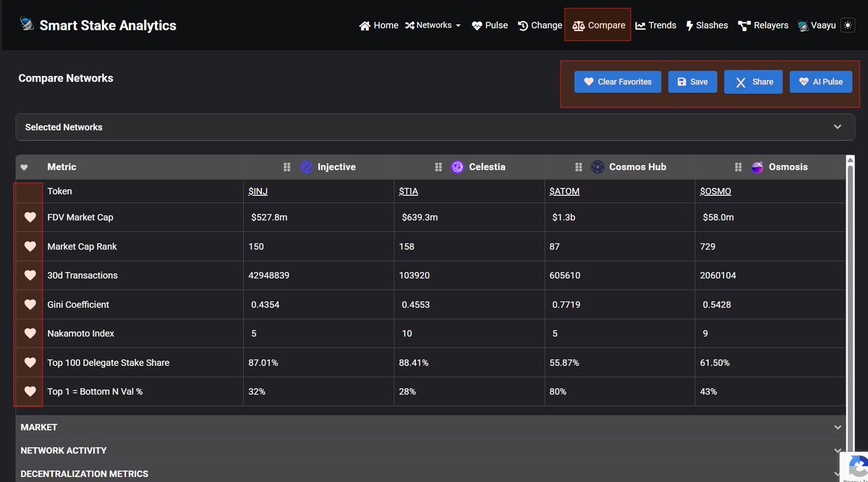Unfavorite the 30d Transactions metric
Screen dimensions: 868x482
tap(30, 275)
